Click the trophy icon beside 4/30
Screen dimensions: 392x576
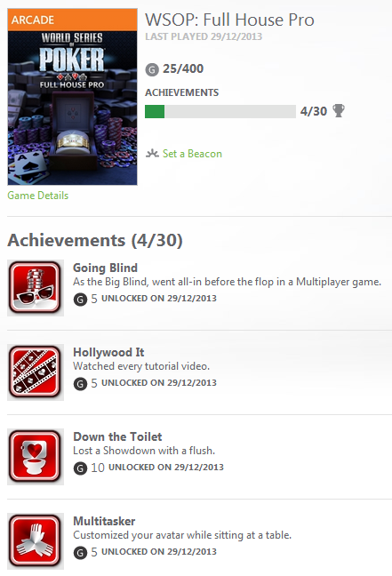339,110
